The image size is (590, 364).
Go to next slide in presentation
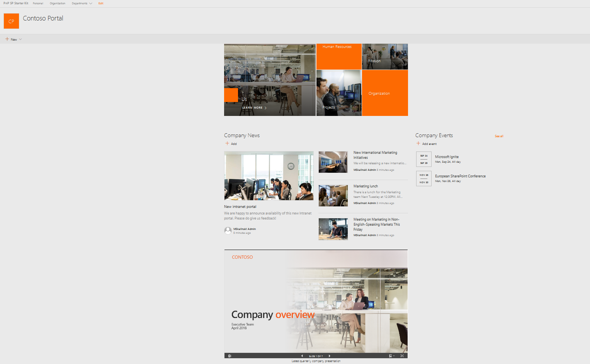pyautogui.click(x=330, y=356)
